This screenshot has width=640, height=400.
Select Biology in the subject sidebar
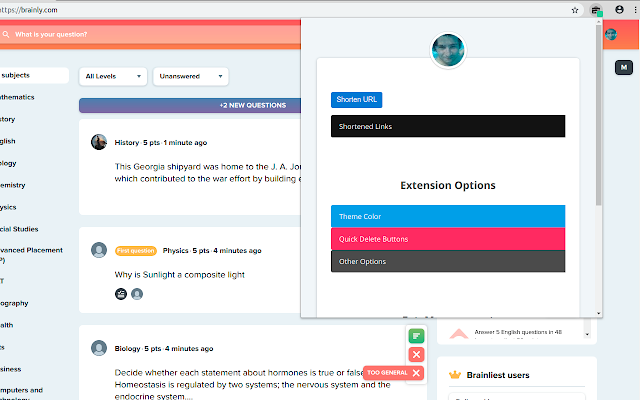pos(8,163)
